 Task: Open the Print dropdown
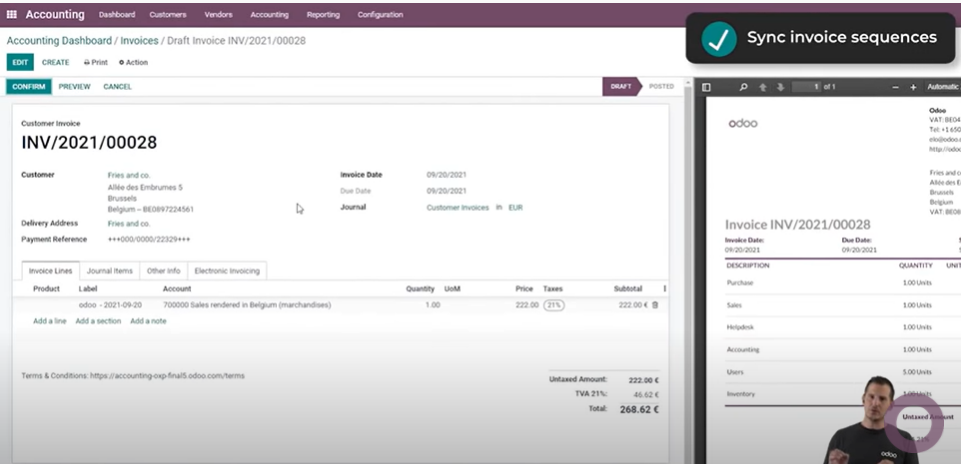96,63
